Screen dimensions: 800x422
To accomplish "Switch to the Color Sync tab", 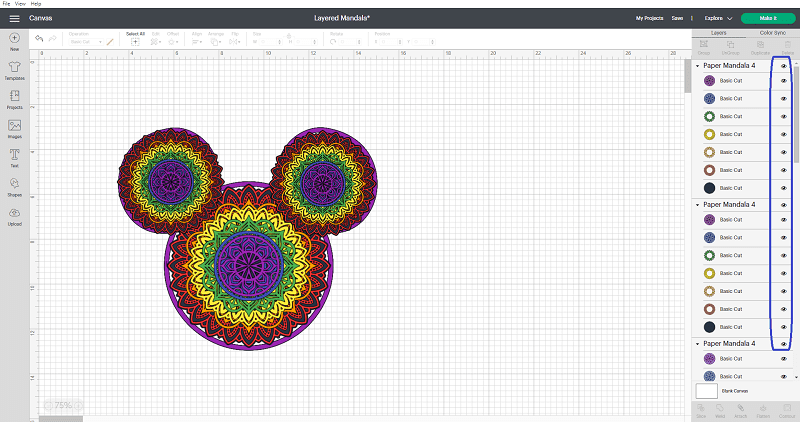I will click(772, 33).
